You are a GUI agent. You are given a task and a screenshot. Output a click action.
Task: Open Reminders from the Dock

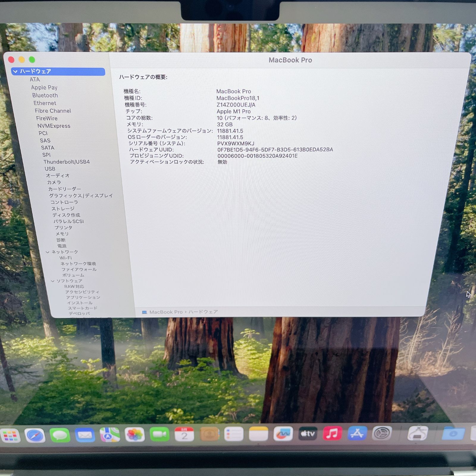pos(234,434)
